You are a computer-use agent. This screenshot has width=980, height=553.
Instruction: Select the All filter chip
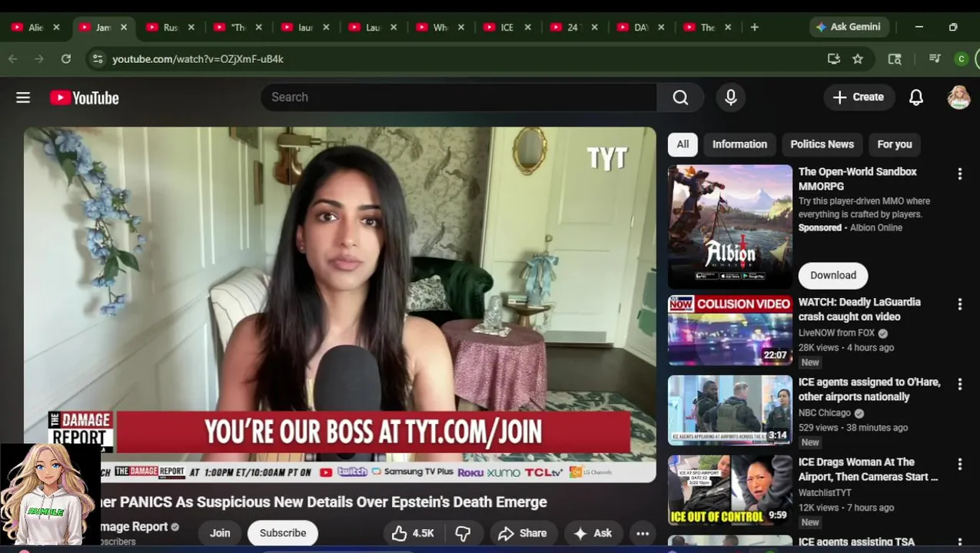pos(683,144)
